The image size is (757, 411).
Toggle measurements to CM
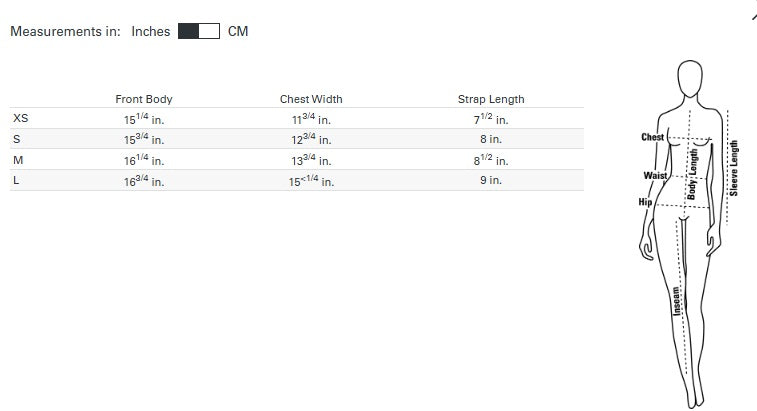pos(199,31)
